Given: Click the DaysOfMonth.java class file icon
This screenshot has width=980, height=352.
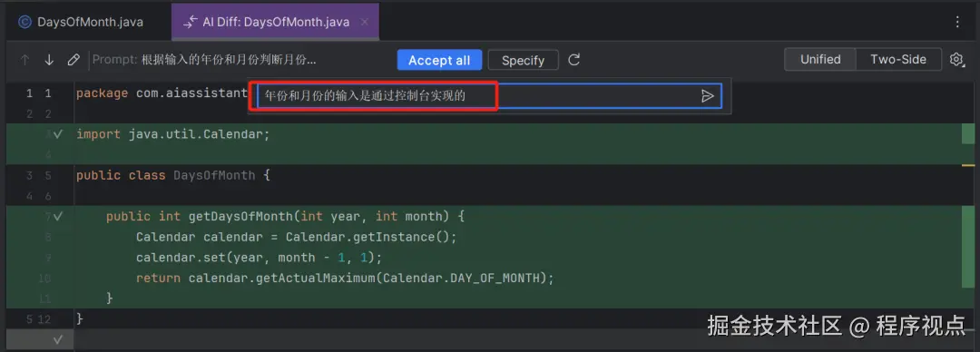Looking at the screenshot, I should tap(25, 22).
